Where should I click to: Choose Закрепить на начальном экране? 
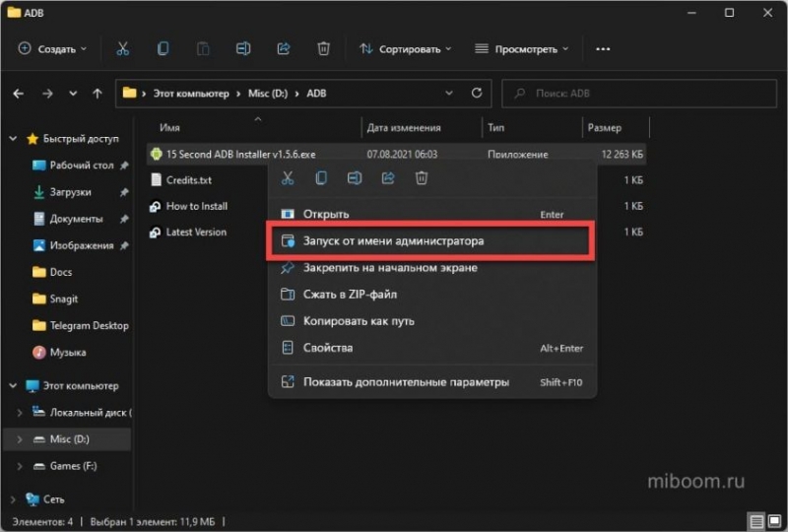pyautogui.click(x=432, y=268)
